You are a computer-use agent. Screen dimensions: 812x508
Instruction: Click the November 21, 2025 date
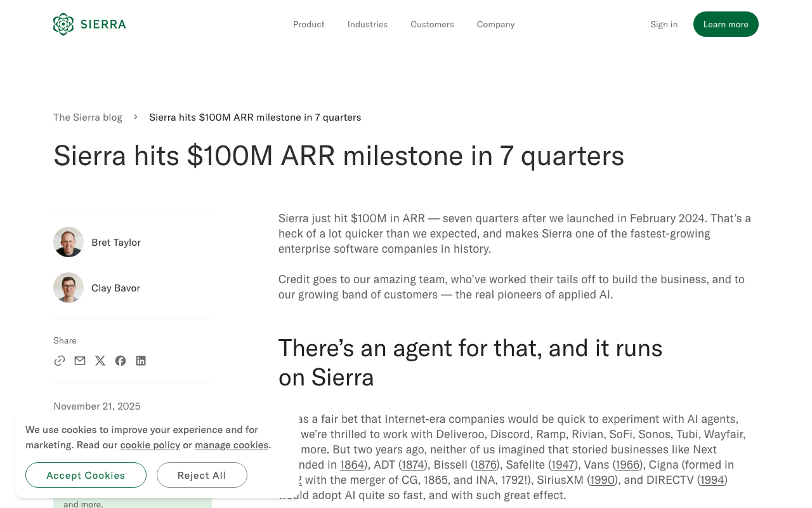point(97,406)
